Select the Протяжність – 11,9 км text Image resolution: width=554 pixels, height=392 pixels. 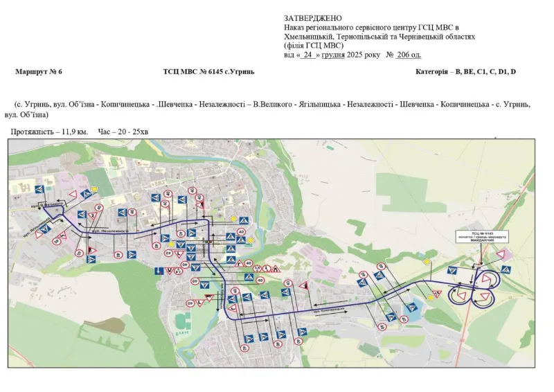tap(49, 132)
